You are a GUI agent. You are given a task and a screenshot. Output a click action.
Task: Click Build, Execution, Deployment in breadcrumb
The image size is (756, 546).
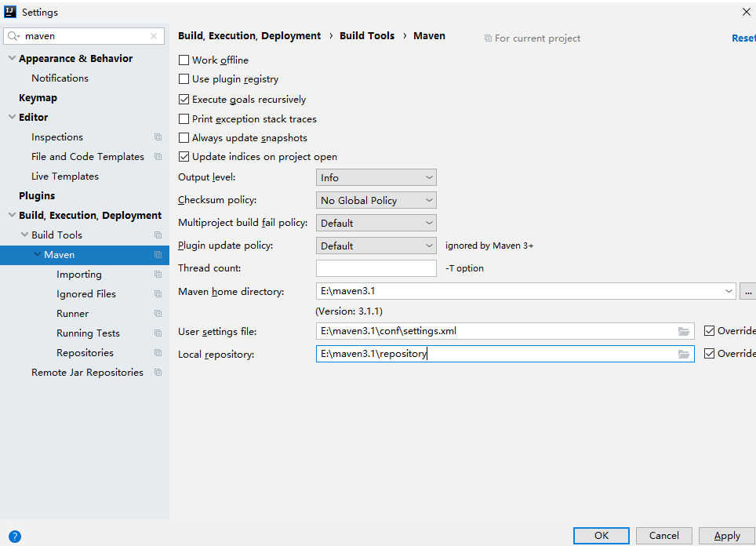(x=249, y=35)
